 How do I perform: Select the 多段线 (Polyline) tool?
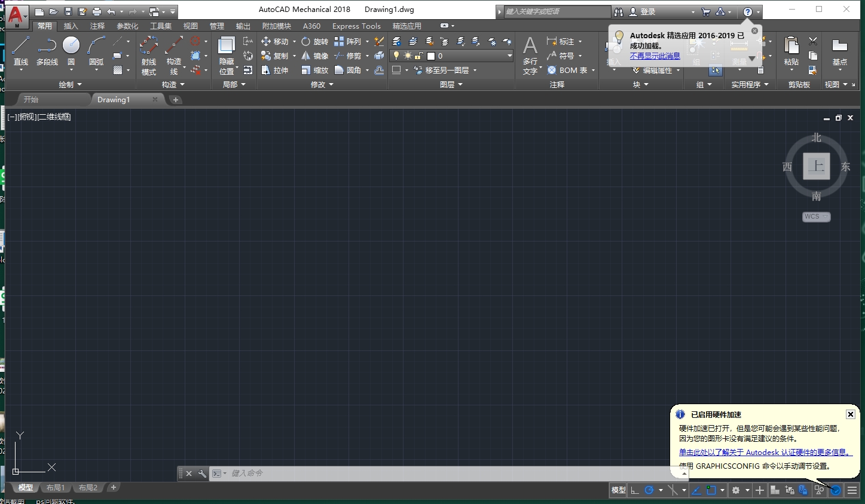[x=47, y=51]
